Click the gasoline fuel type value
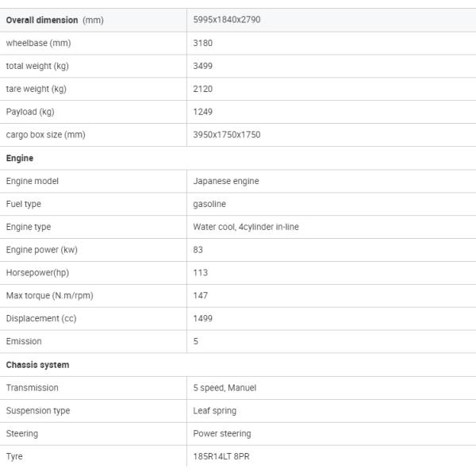The height and width of the screenshot is (476, 476). click(209, 204)
